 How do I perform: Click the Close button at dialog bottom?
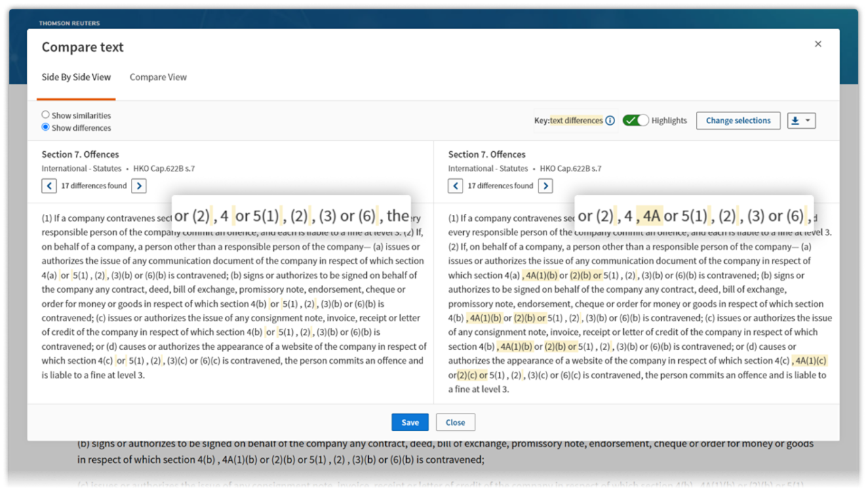pos(455,422)
